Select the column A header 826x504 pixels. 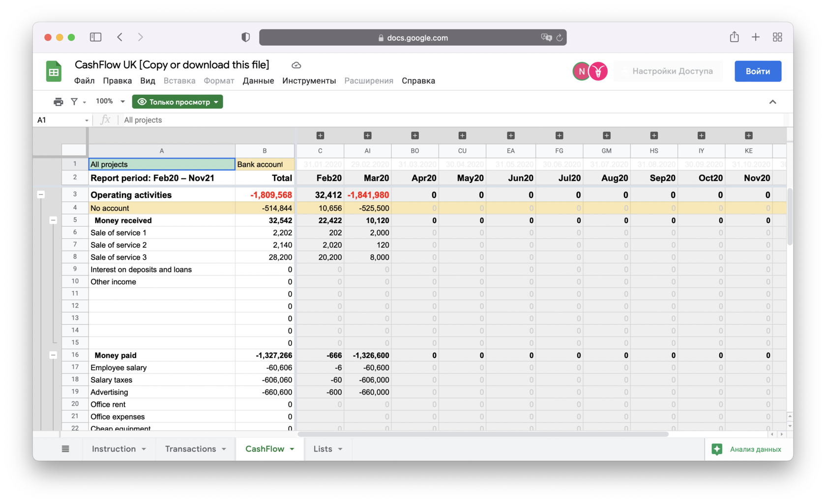click(162, 151)
